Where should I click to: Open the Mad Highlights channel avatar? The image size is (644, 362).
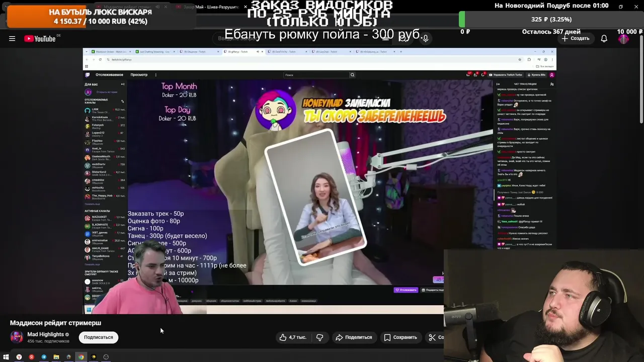pos(17,337)
